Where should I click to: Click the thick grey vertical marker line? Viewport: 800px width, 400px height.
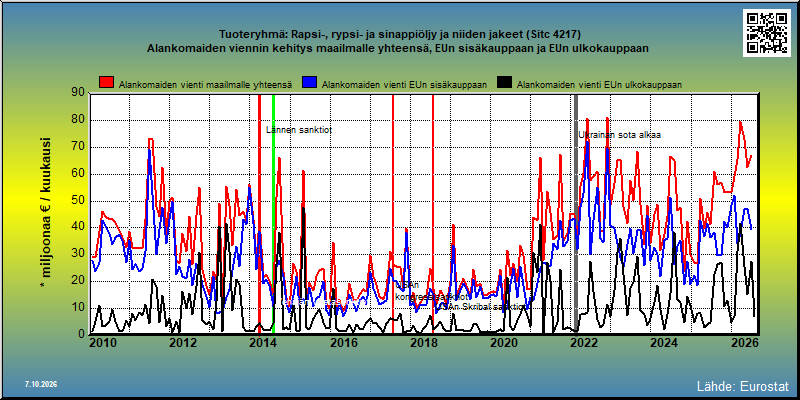[x=576, y=213]
